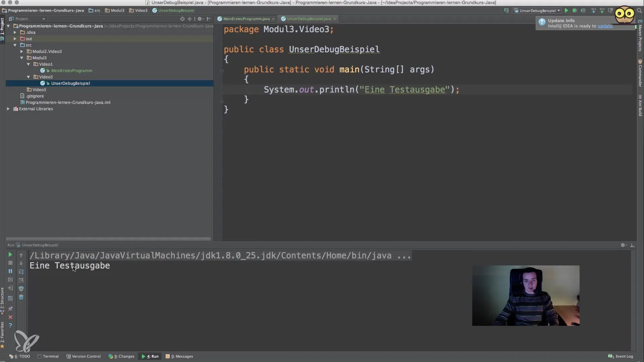Click the Restore Layout icon in the Run panel
Image resolution: width=644 pixels, height=362 pixels.
tap(10, 298)
